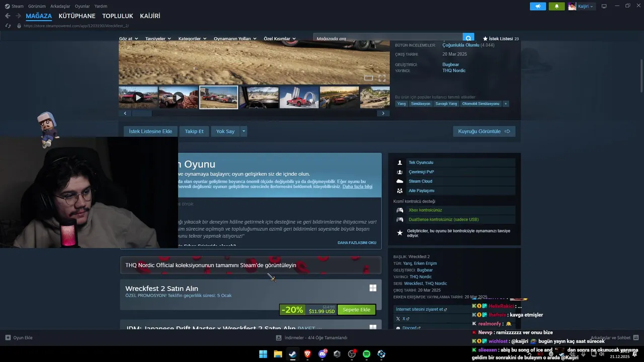Image resolution: width=644 pixels, height=362 pixels.
Task: Open the green notifications bell
Action: coord(556,6)
